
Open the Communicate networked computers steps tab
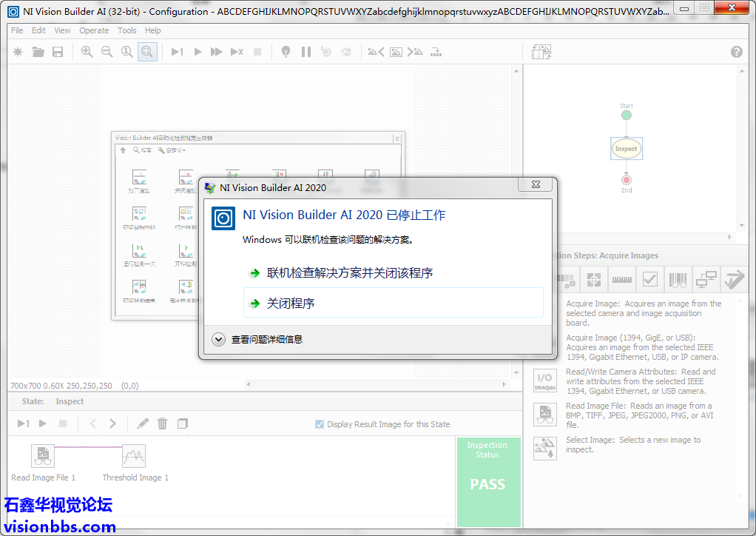click(706, 279)
